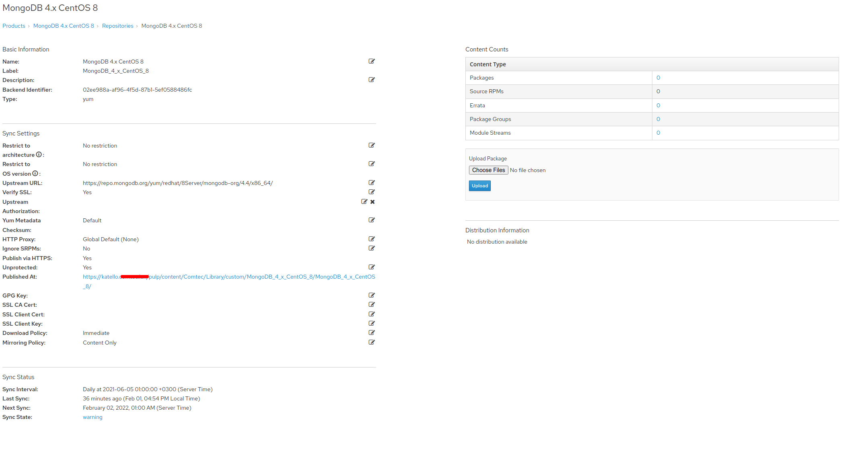This screenshot has width=868, height=468.
Task: Edit the Download Policy setting
Action: pos(372,333)
